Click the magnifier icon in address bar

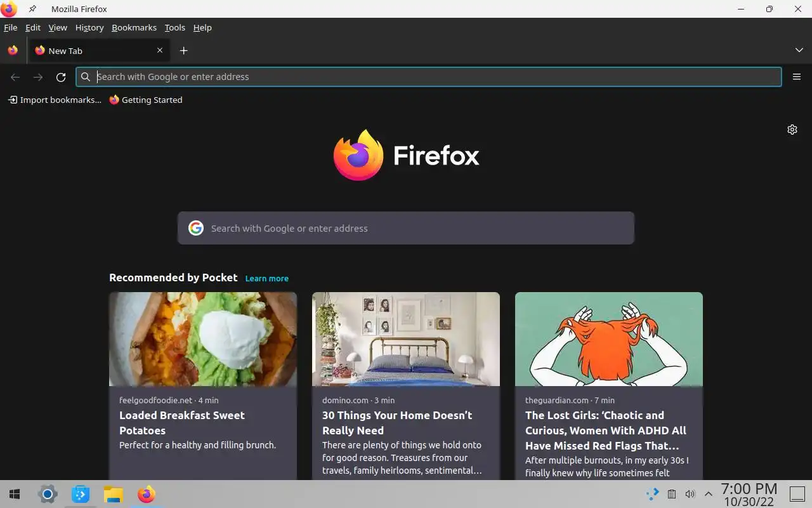pos(86,77)
